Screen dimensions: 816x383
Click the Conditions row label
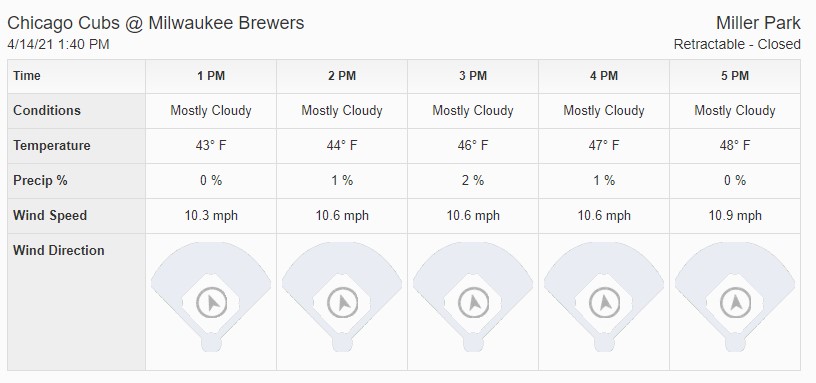(x=47, y=111)
